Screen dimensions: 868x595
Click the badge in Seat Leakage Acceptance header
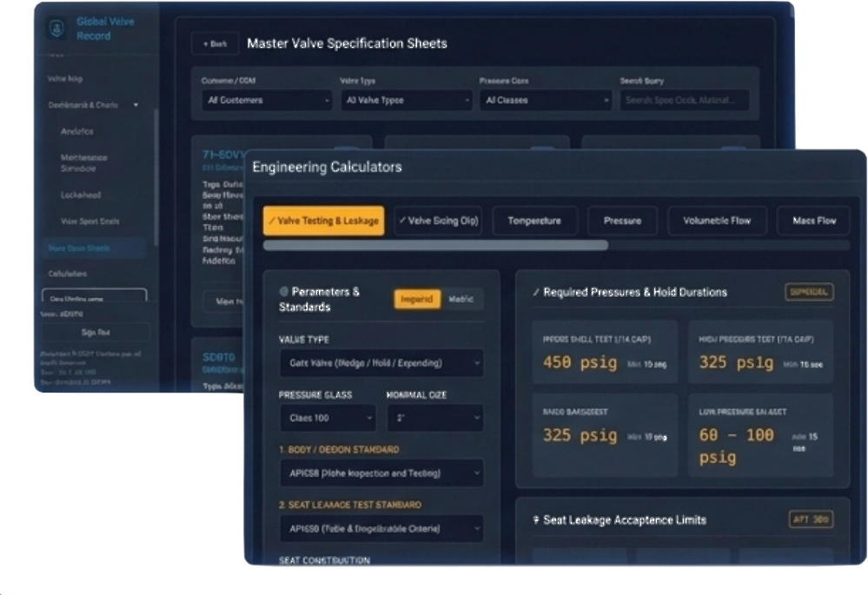[x=811, y=519]
